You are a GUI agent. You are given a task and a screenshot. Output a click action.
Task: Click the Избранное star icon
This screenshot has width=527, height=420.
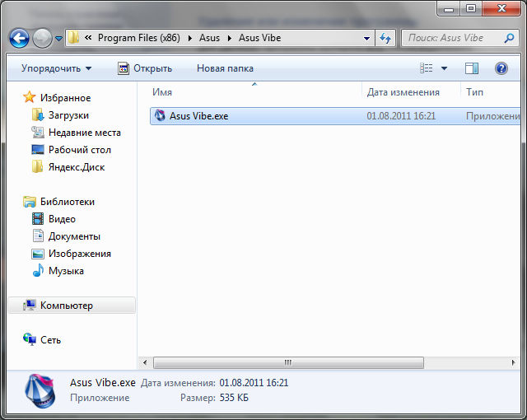30,97
